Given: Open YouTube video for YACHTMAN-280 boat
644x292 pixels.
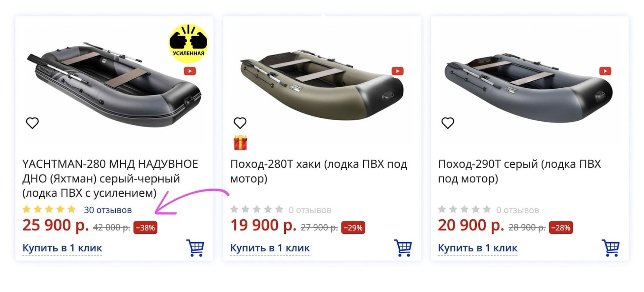Looking at the screenshot, I should point(190,71).
